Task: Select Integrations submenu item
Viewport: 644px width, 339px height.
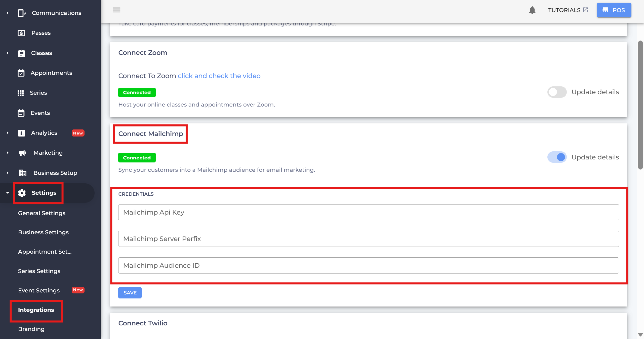Action: (36, 310)
